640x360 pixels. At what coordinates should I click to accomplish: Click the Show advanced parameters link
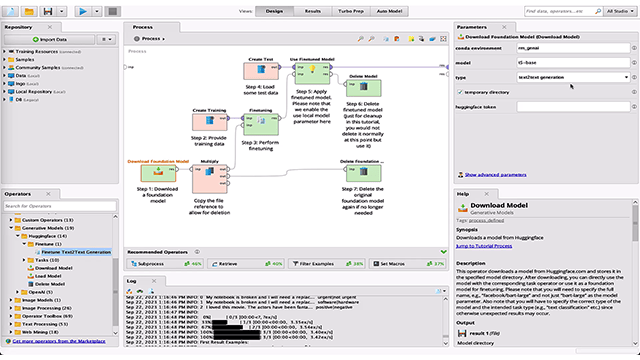coord(496,175)
